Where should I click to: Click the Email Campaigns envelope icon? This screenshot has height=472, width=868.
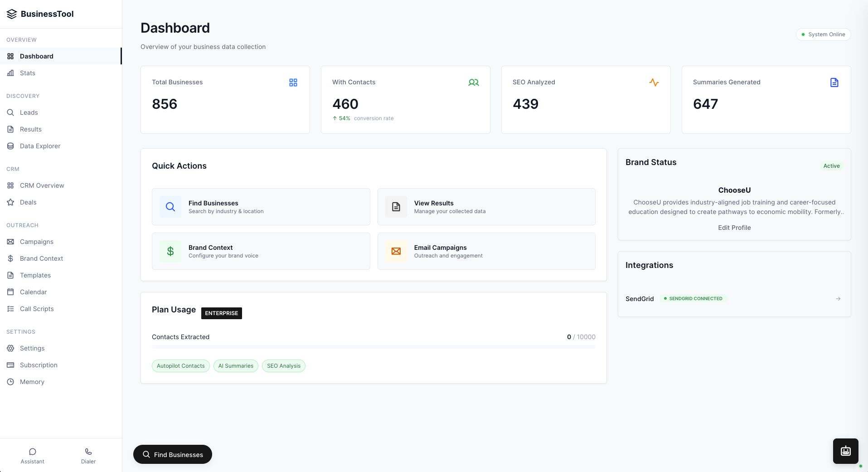[396, 251]
